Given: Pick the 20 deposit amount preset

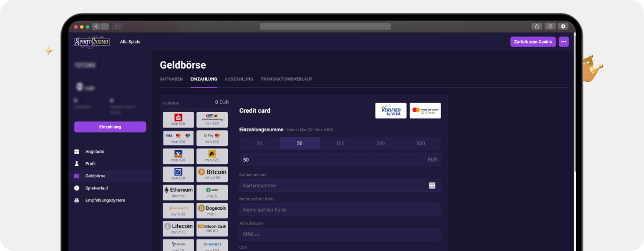Looking at the screenshot, I should click(259, 144).
